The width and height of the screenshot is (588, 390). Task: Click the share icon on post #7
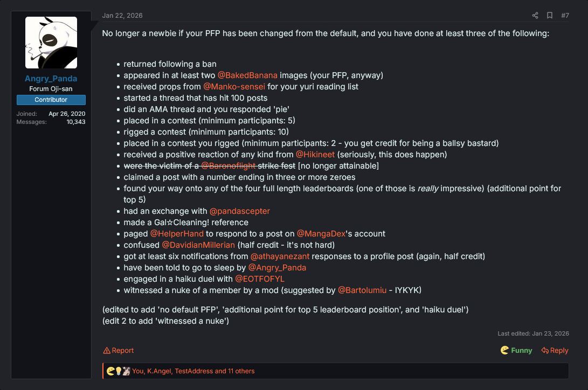535,16
